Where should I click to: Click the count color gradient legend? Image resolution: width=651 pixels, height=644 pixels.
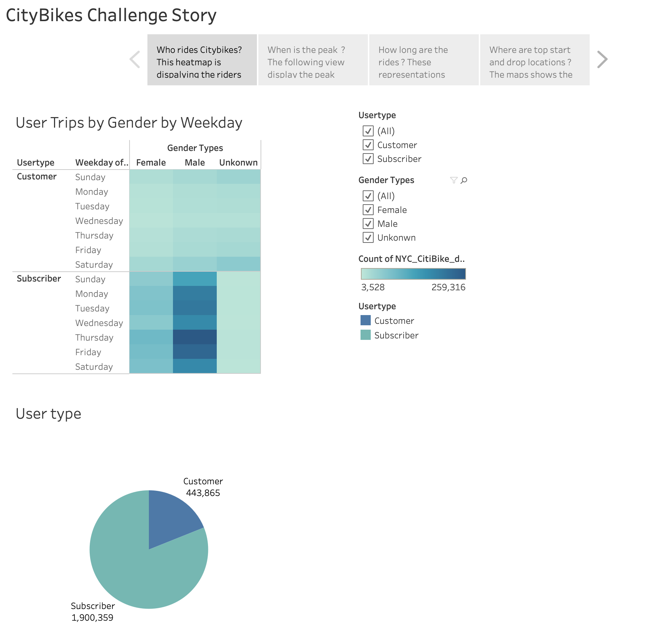click(413, 273)
